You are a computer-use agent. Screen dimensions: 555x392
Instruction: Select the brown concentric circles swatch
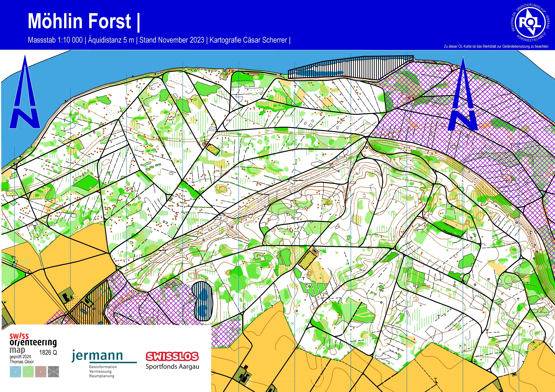[41, 372]
